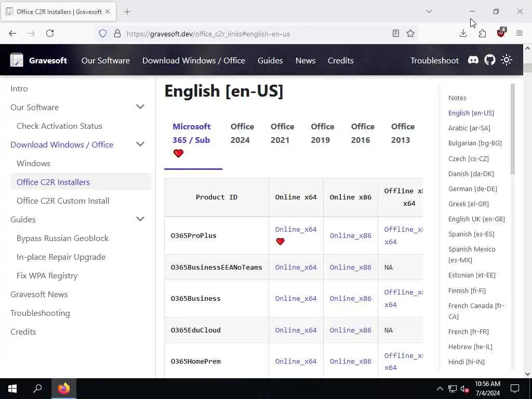Open Intro in the sidebar
Image resolution: width=532 pixels, height=399 pixels.
coord(19,88)
